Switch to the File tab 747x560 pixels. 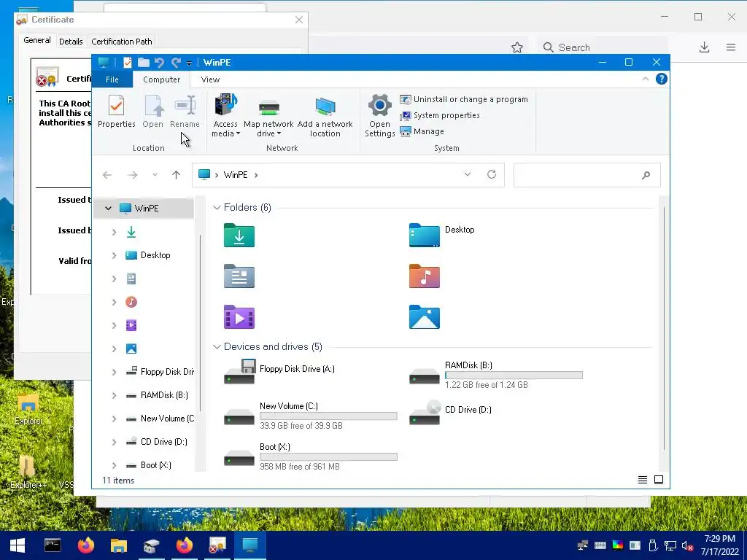(112, 79)
